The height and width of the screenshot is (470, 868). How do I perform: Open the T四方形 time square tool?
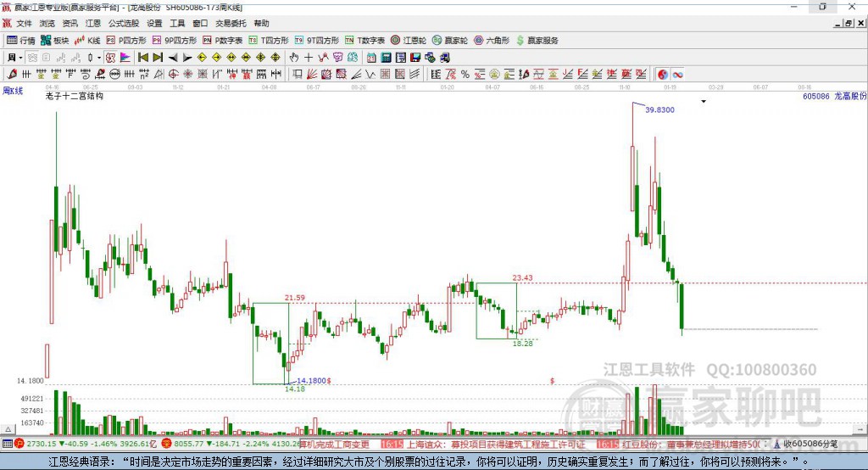tap(269, 41)
